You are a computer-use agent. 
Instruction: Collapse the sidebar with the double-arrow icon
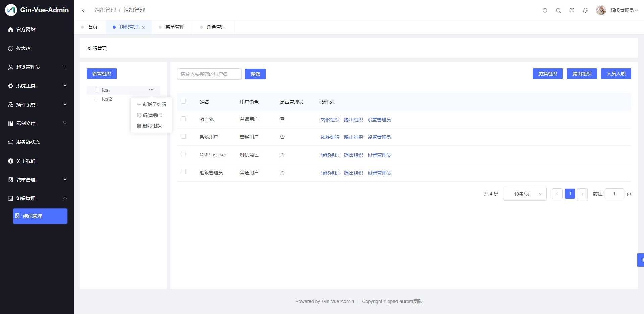(x=84, y=10)
